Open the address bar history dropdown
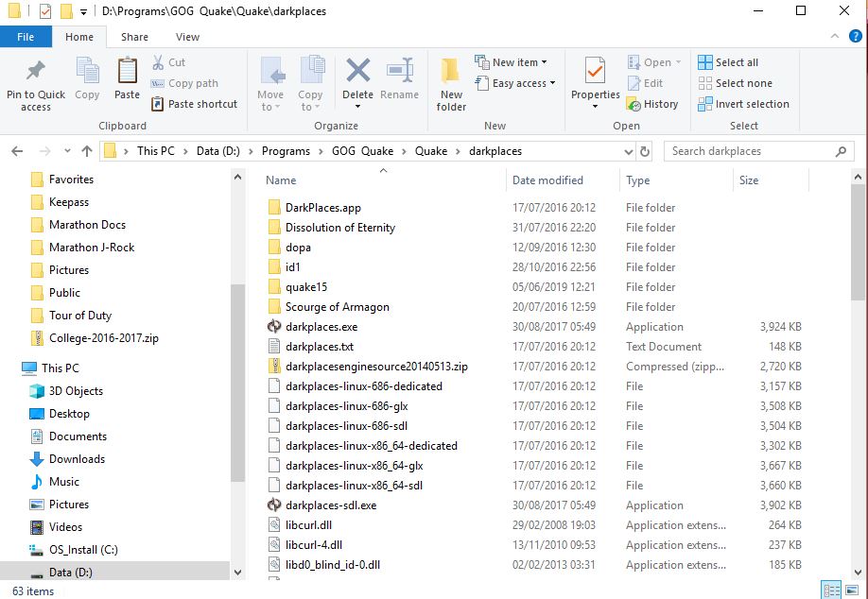 [x=628, y=151]
